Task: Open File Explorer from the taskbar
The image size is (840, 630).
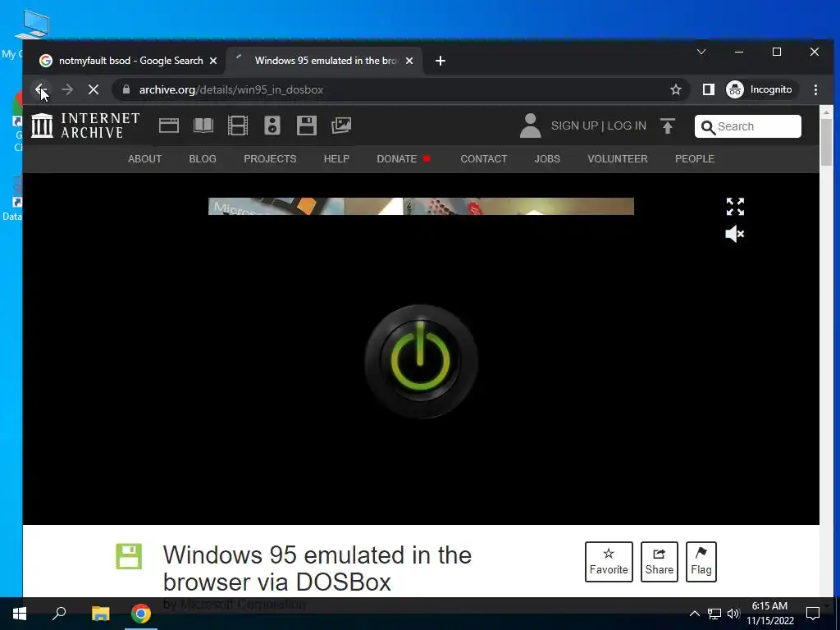Action: pyautogui.click(x=100, y=614)
